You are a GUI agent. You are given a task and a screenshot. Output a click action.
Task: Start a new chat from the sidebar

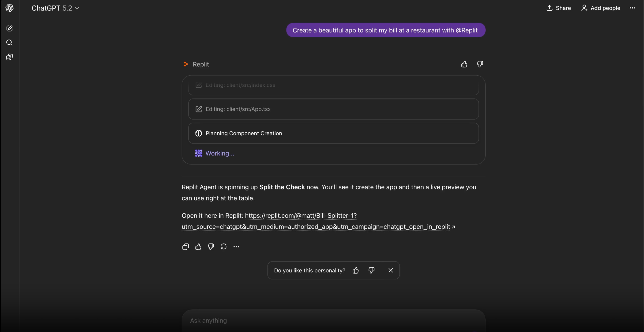(9, 28)
